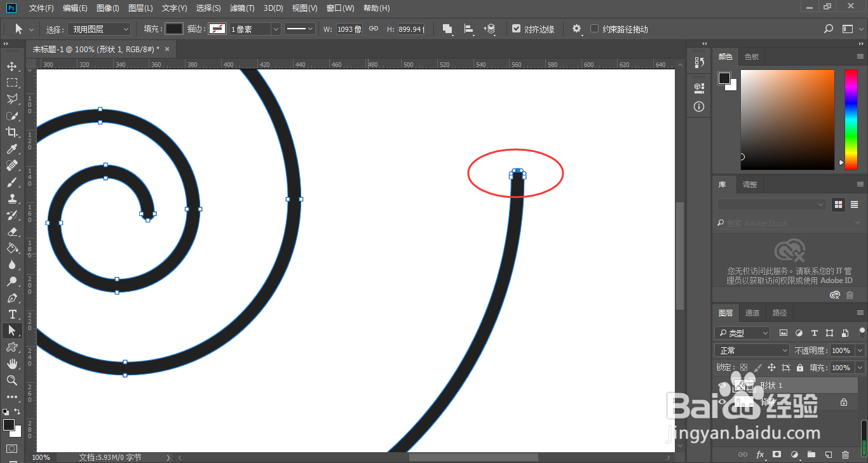
Task: Select the Rectangular Marquee tool
Action: pos(11,83)
